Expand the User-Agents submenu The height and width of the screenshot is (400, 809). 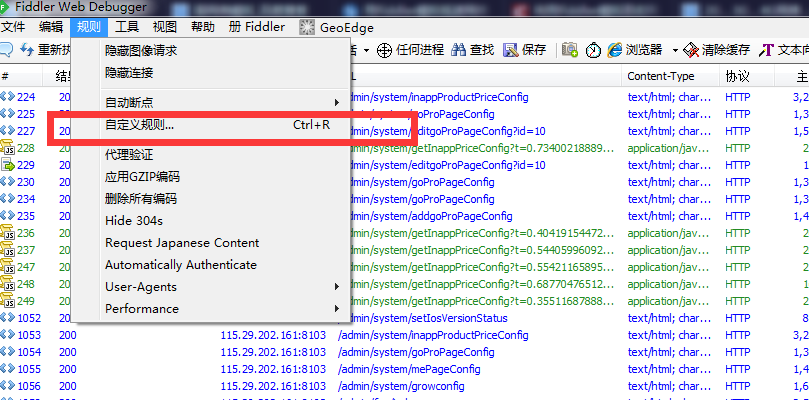[211, 287]
